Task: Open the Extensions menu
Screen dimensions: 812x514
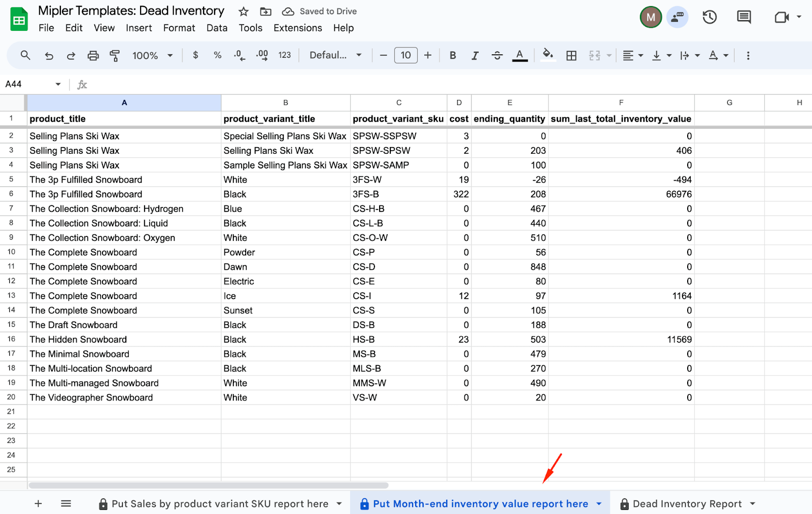Action: point(297,28)
